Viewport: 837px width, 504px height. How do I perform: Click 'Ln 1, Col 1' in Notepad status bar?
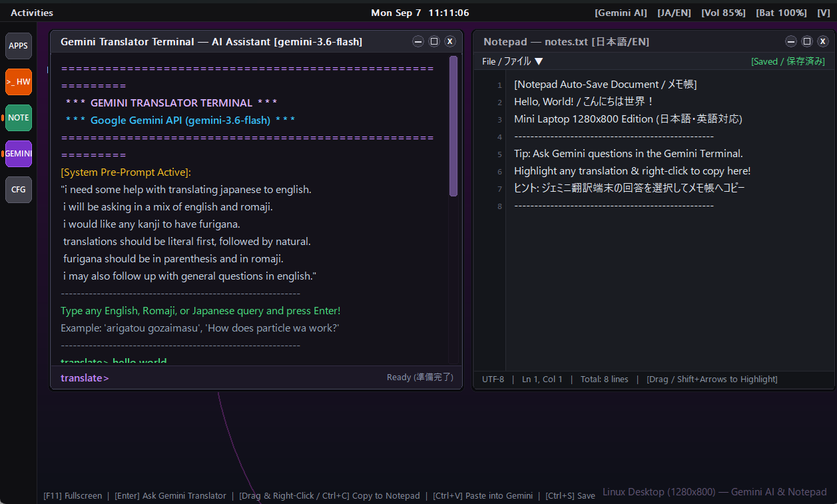[542, 379]
